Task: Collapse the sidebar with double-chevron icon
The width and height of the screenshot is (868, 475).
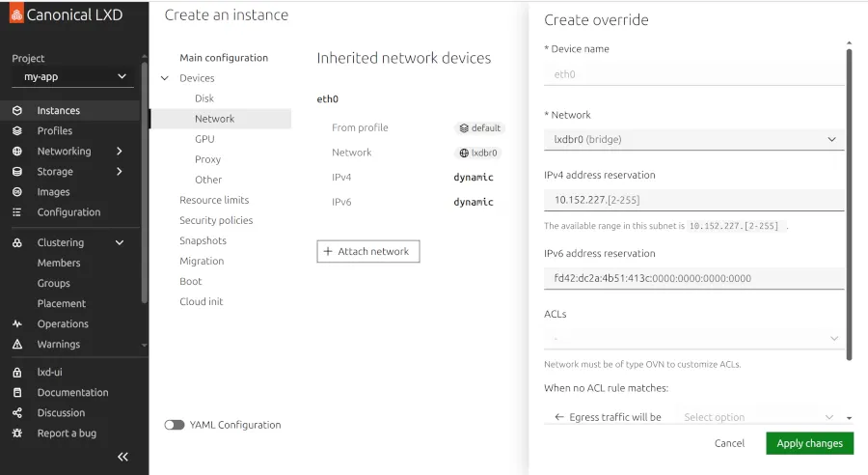Action: pyautogui.click(x=122, y=457)
